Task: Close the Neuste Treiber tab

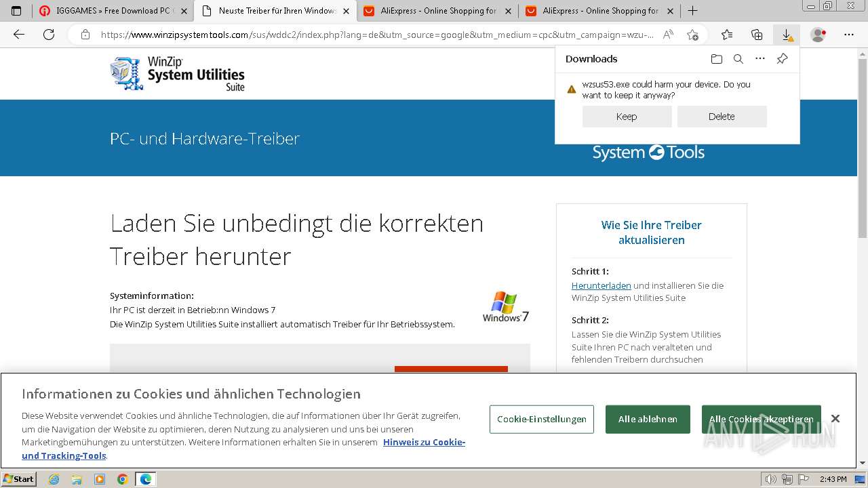Action: (346, 11)
